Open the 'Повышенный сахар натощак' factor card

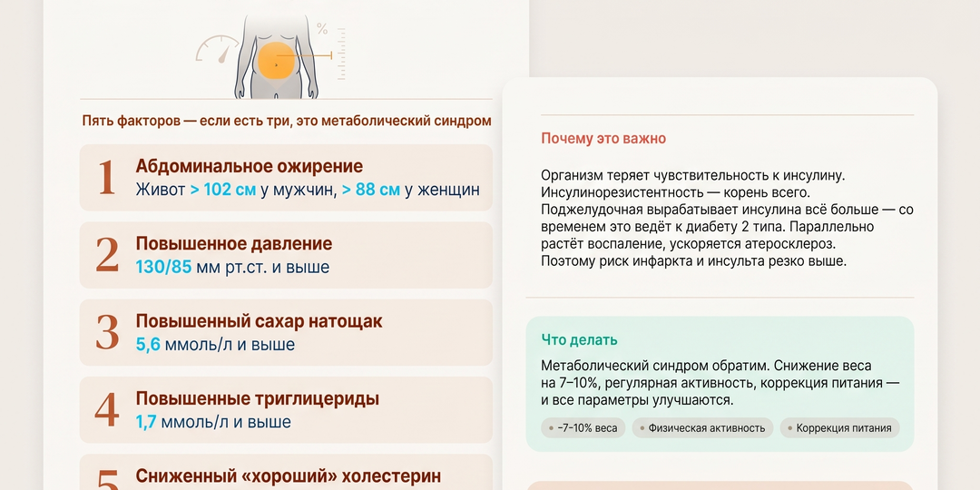[286, 332]
